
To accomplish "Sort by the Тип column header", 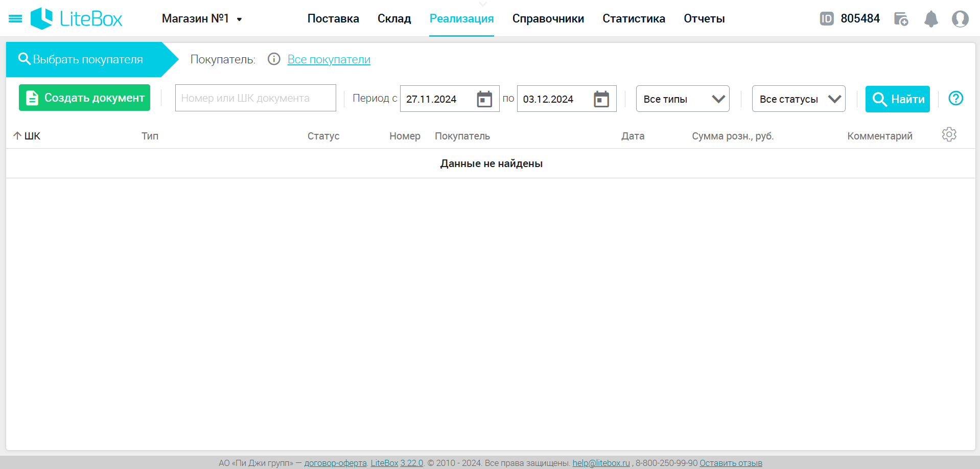I will pyautogui.click(x=150, y=136).
